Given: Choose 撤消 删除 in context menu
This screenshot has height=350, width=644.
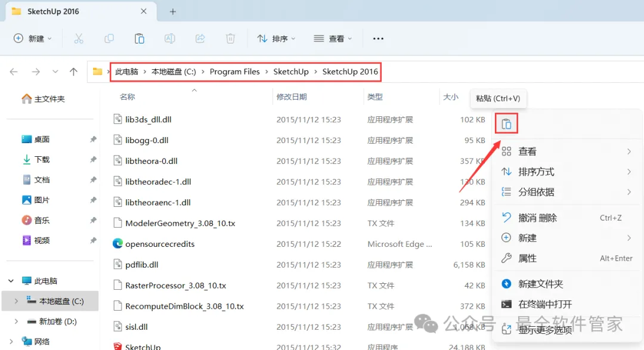Looking at the screenshot, I should pyautogui.click(x=566, y=218).
